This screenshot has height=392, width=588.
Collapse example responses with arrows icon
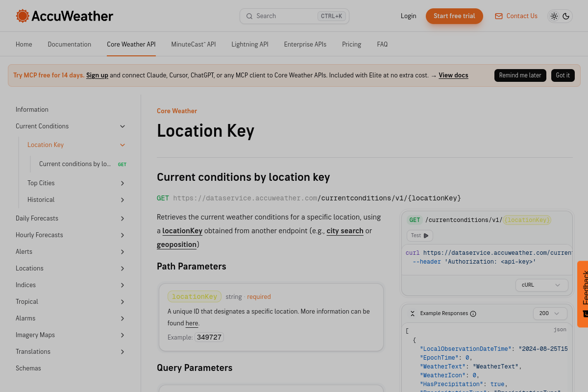pyautogui.click(x=413, y=314)
